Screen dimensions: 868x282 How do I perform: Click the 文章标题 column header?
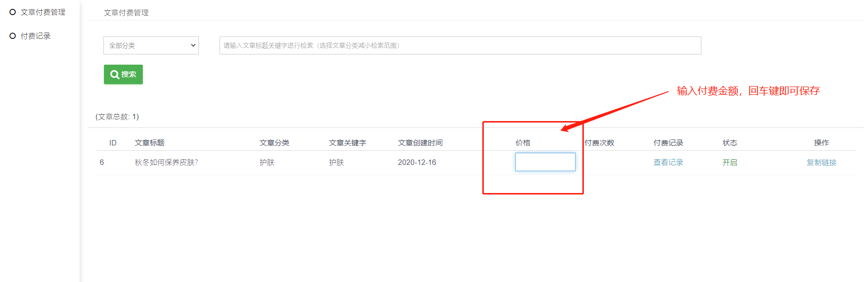point(149,142)
